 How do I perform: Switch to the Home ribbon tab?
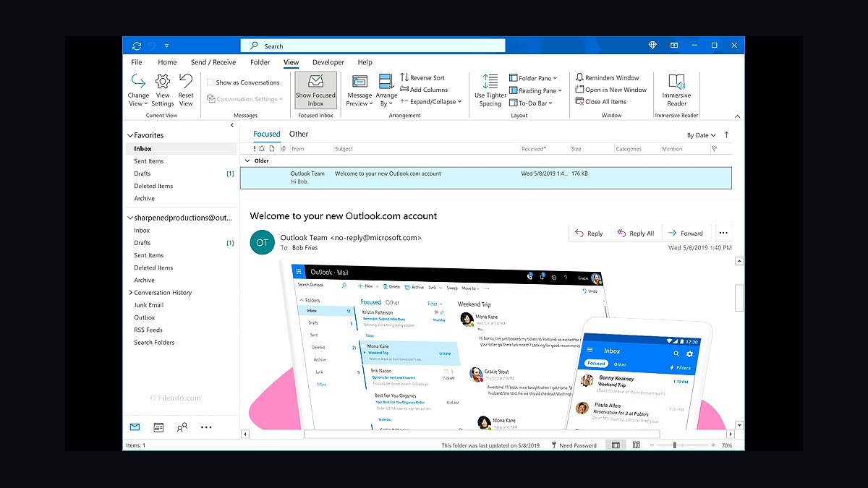click(167, 62)
